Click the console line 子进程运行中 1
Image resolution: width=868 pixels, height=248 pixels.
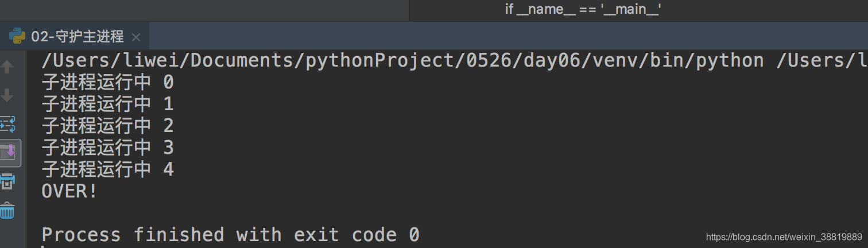107,104
